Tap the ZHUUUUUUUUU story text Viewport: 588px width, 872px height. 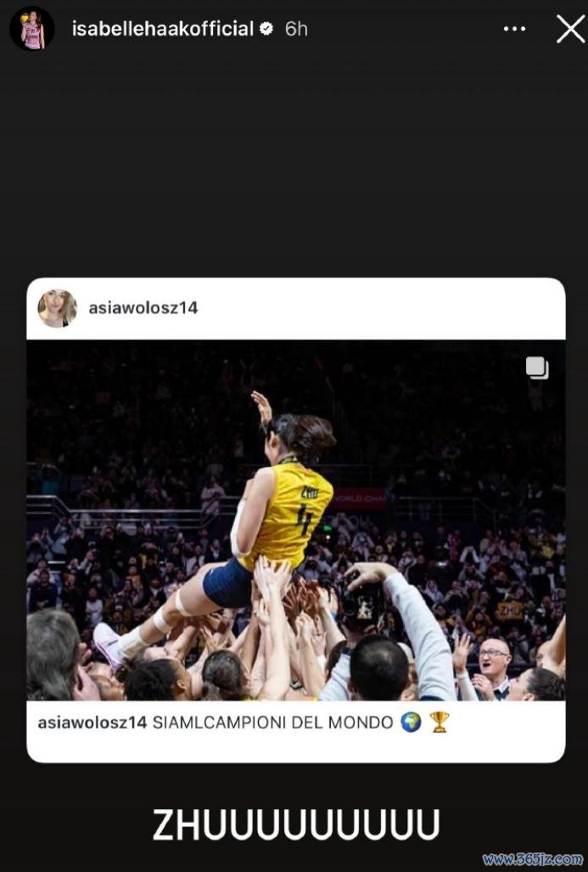[296, 824]
